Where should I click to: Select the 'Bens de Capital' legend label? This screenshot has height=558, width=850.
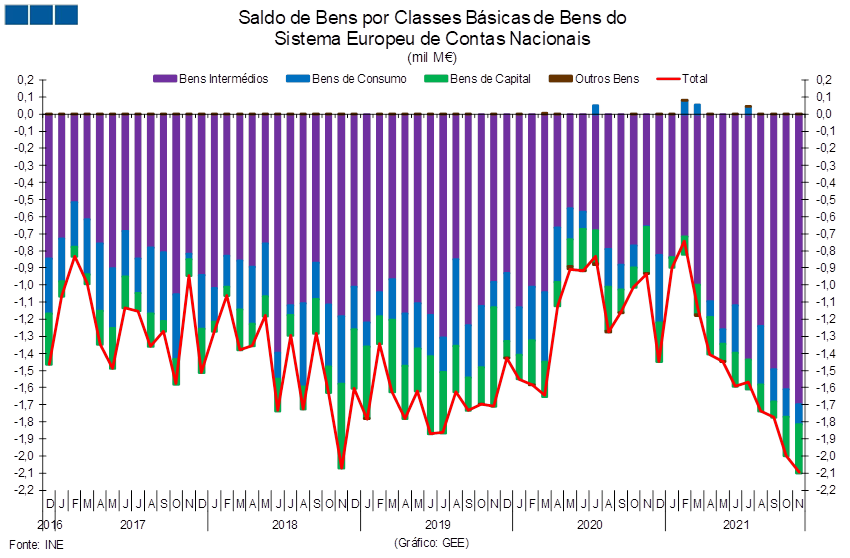[x=490, y=79]
